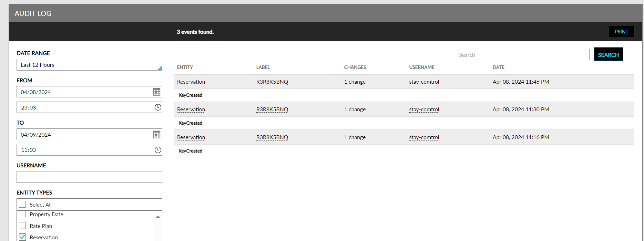Click the '3 events found.' status text
This screenshot has width=644, height=241.
(195, 32)
